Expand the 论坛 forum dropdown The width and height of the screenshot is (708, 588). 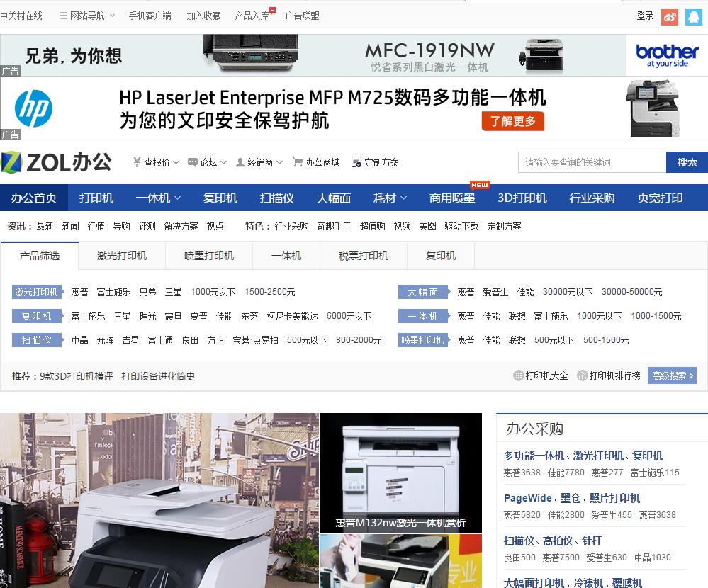tap(207, 162)
